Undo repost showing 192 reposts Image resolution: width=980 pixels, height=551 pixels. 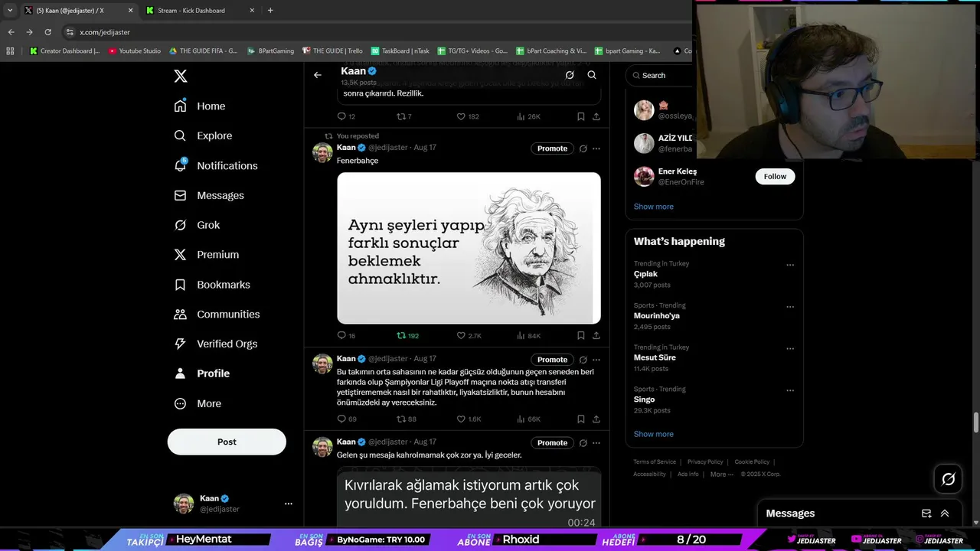pos(407,336)
